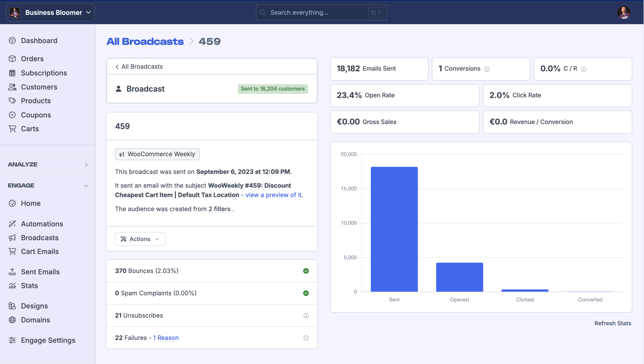Click the Dashboard sidebar icon
The image size is (644, 364).
click(12, 40)
